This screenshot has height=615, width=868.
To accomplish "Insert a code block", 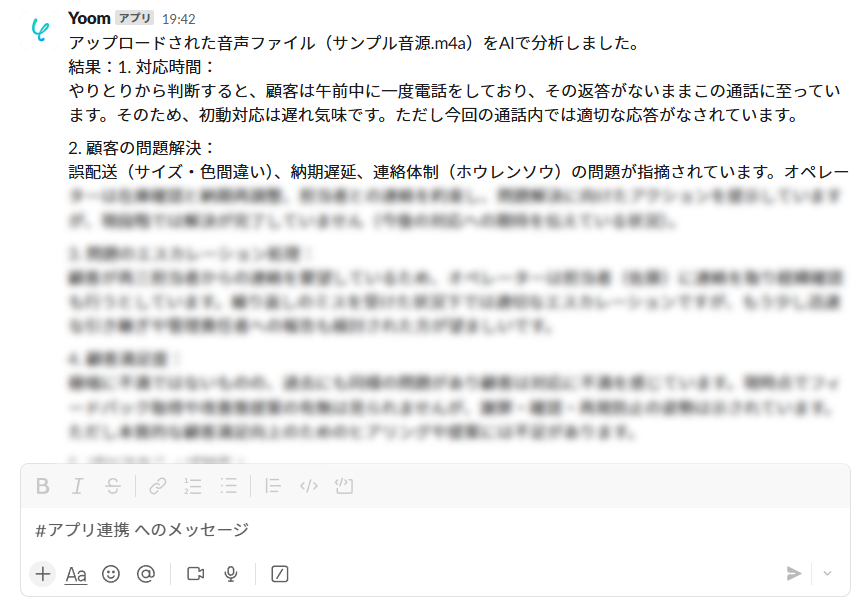I will (x=344, y=486).
